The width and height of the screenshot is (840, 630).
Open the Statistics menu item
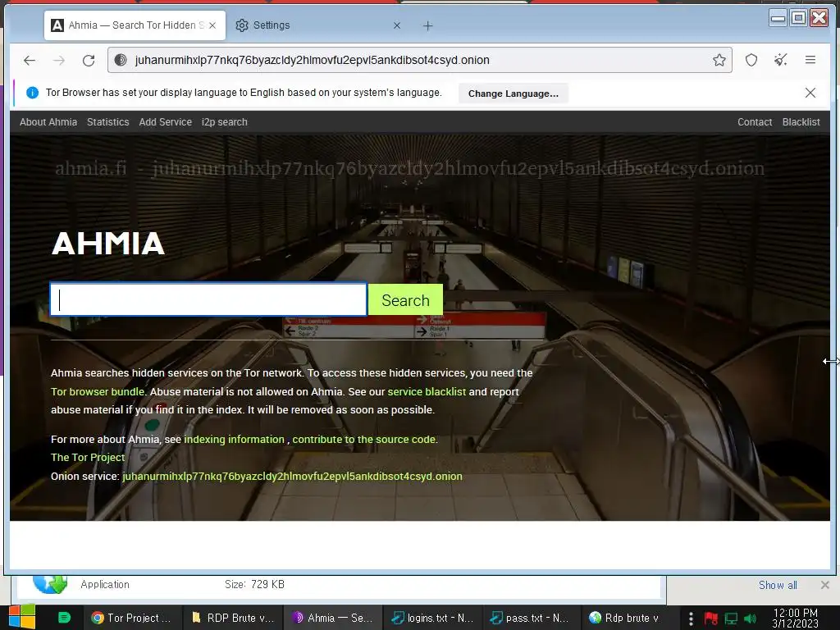pos(107,122)
